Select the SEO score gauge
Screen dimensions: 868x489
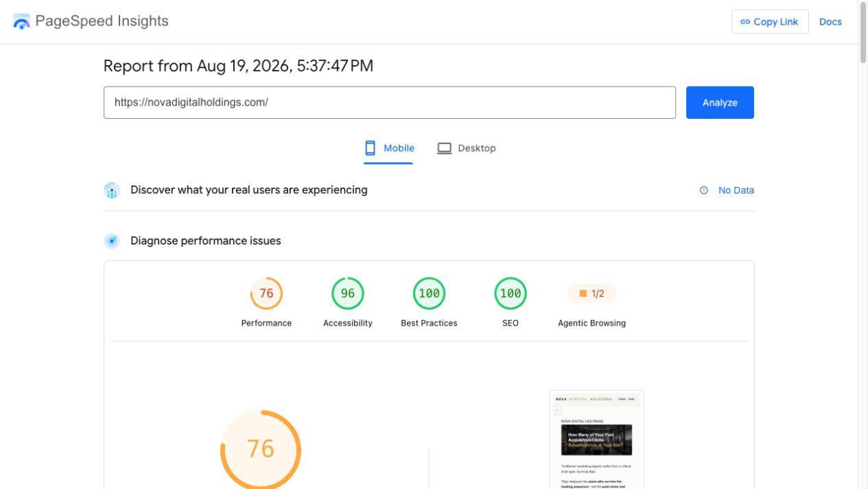[x=511, y=293]
